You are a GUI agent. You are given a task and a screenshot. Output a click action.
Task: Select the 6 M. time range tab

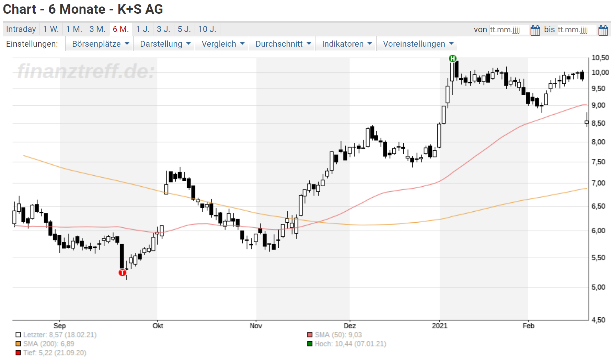tap(121, 29)
